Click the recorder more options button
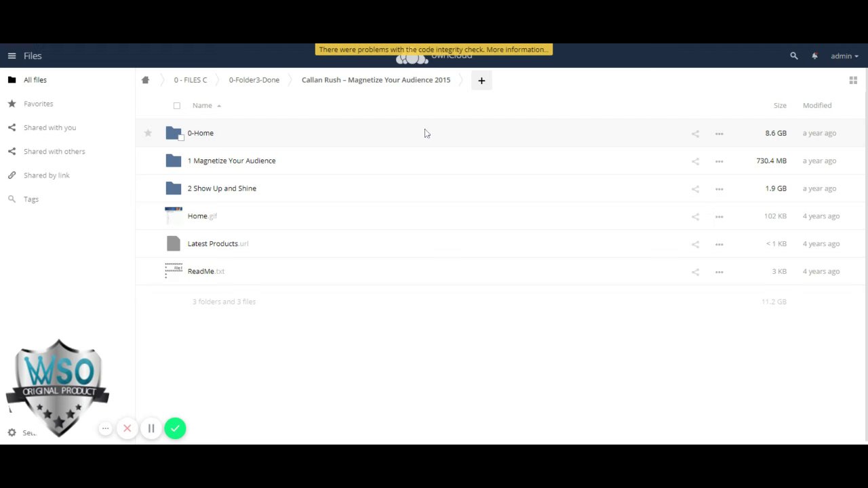The height and width of the screenshot is (488, 868). coord(105,428)
